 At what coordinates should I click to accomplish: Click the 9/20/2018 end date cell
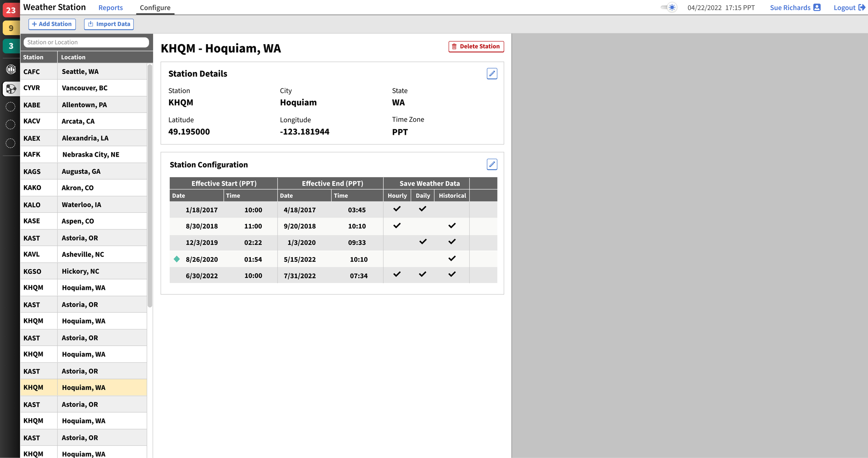[300, 226]
